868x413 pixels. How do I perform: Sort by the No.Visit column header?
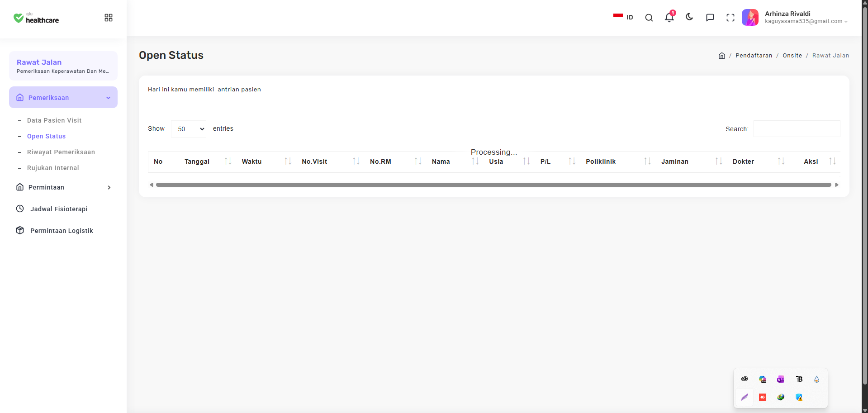(330, 161)
